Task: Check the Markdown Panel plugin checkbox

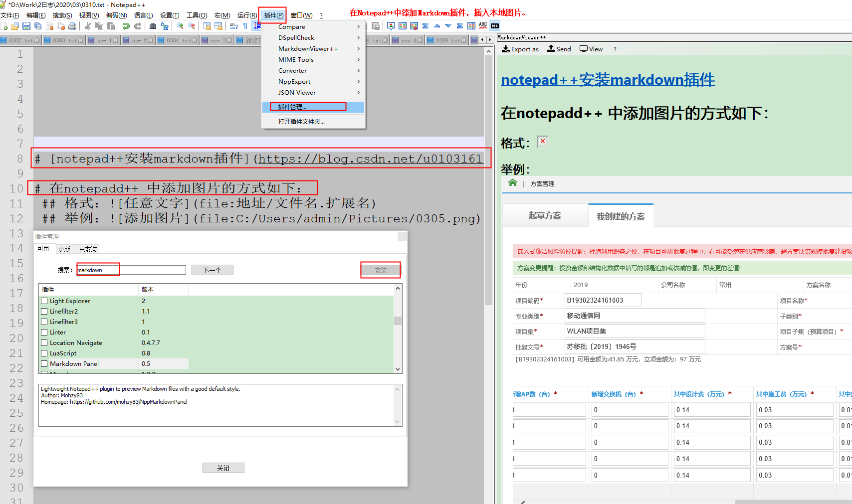Action: pos(44,363)
